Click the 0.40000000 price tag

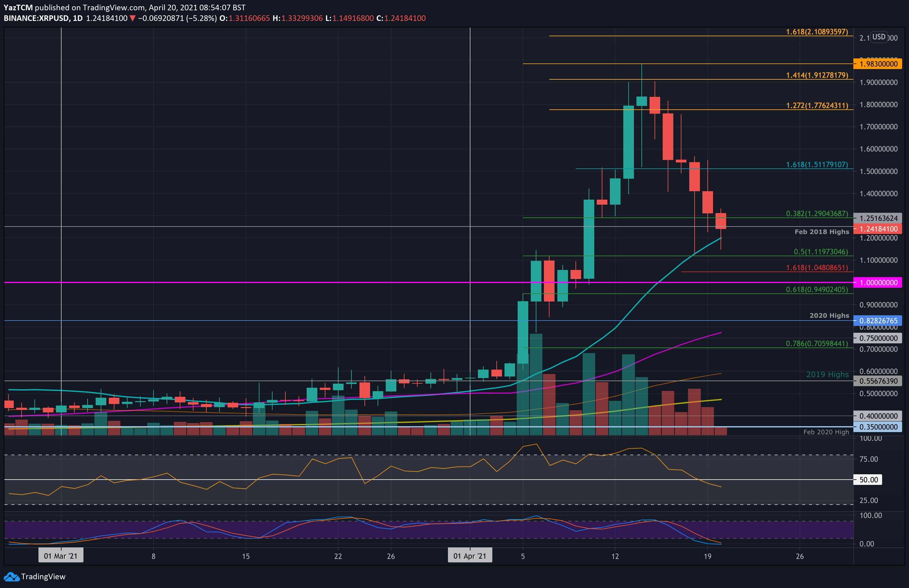(878, 416)
